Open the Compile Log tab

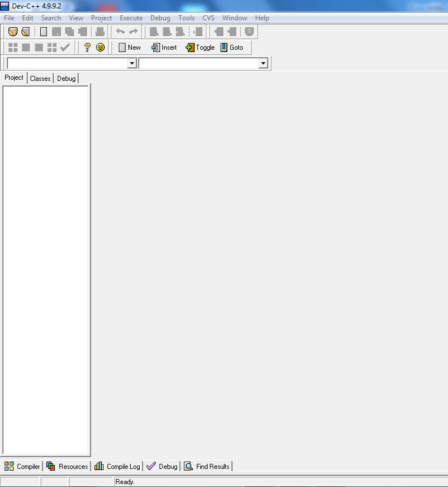(117, 466)
